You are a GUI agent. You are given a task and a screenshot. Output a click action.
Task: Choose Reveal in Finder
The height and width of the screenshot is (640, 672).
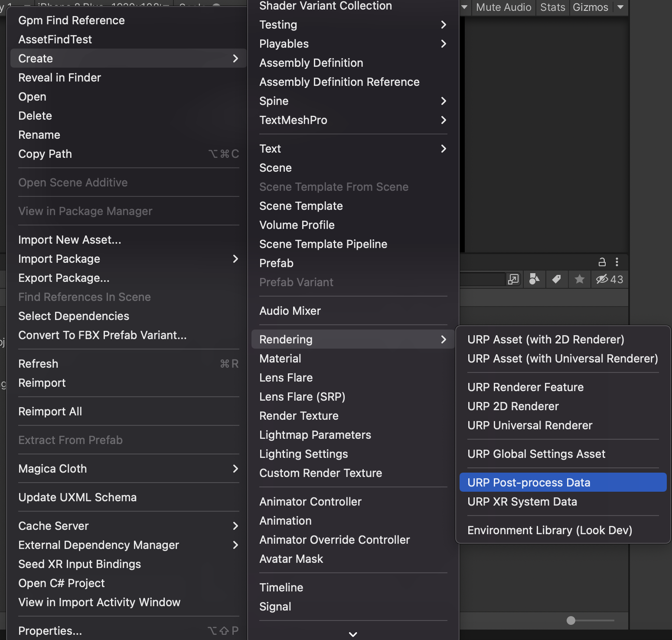point(129,78)
